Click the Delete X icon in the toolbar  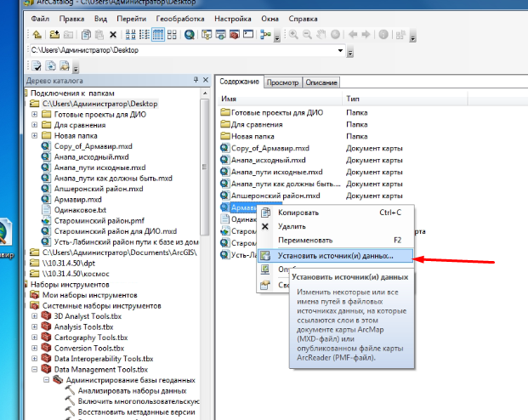[113, 35]
